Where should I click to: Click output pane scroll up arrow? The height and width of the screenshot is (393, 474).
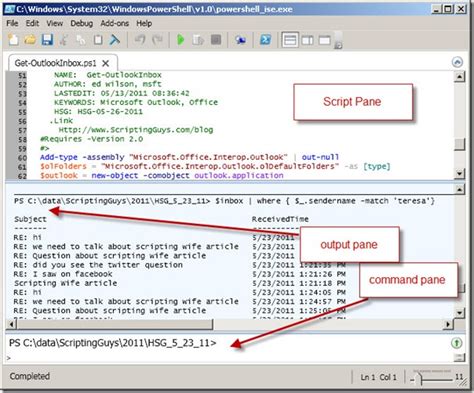point(460,189)
